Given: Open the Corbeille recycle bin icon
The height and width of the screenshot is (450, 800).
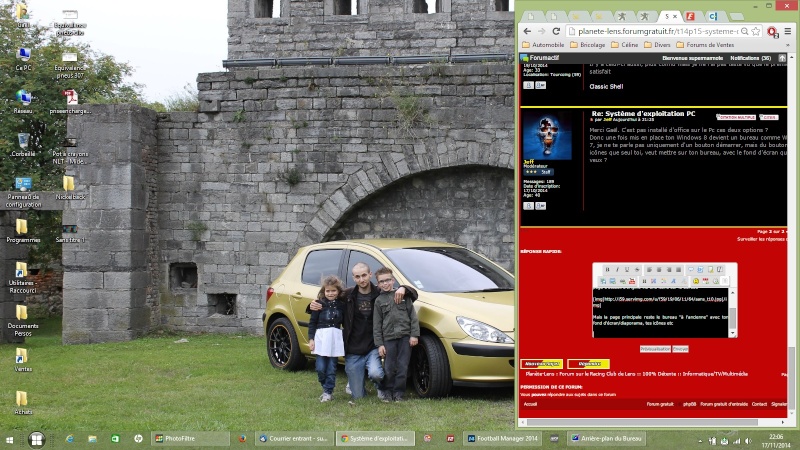Looking at the screenshot, I should point(23,145).
